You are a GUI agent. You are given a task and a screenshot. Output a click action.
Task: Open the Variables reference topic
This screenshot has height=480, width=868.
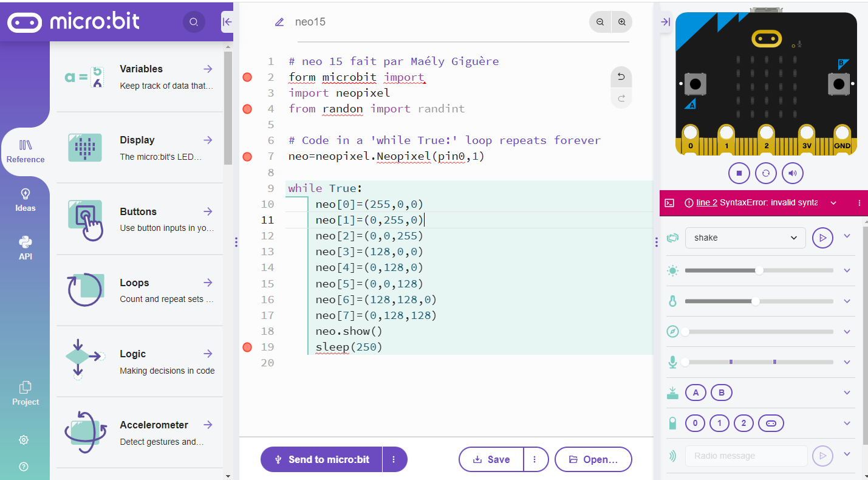[x=140, y=77]
